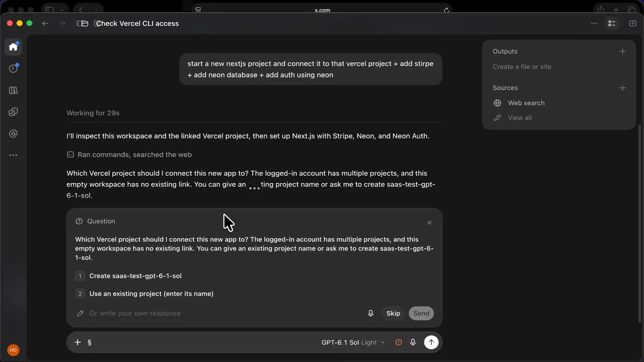Open the home icon in sidebar

(13, 47)
